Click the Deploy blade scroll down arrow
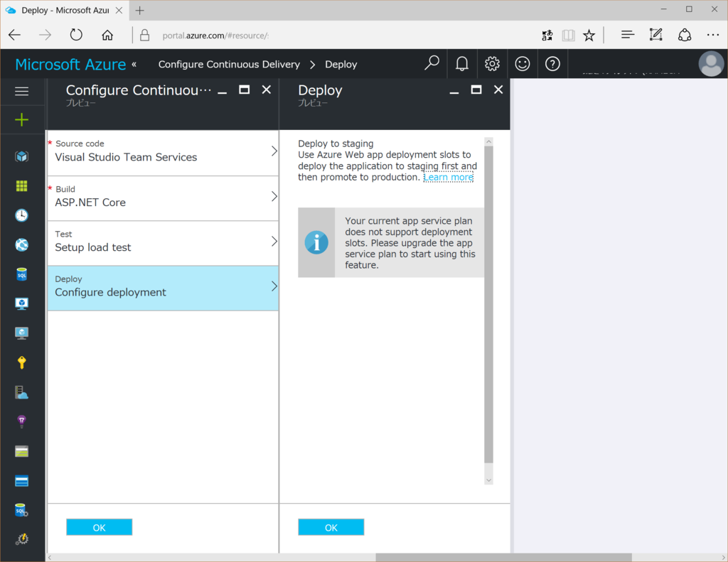The image size is (728, 562). point(488,480)
